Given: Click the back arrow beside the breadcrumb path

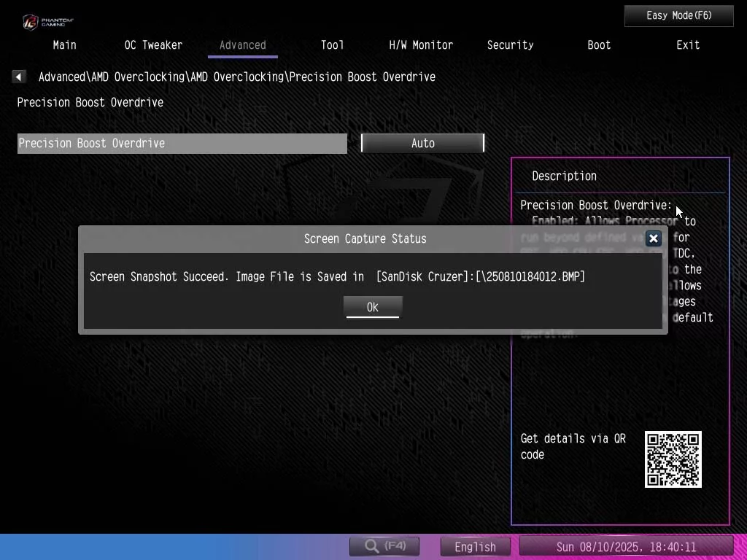Looking at the screenshot, I should tap(18, 77).
